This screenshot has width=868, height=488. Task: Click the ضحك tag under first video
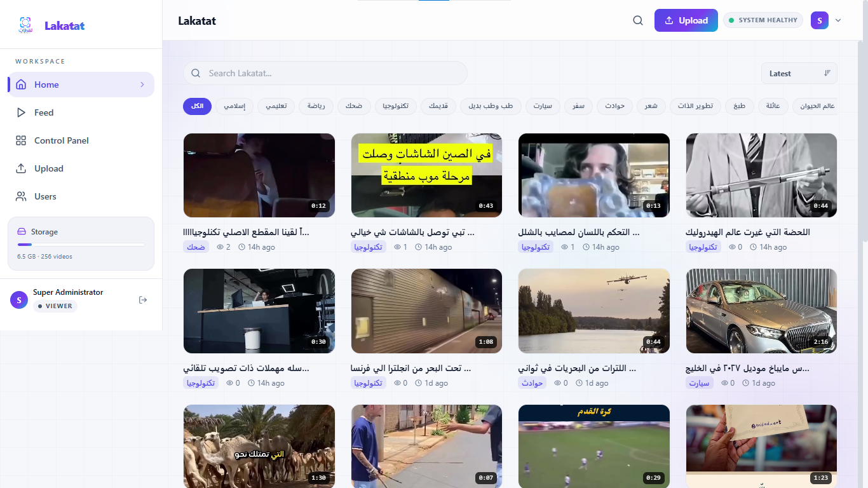(196, 247)
